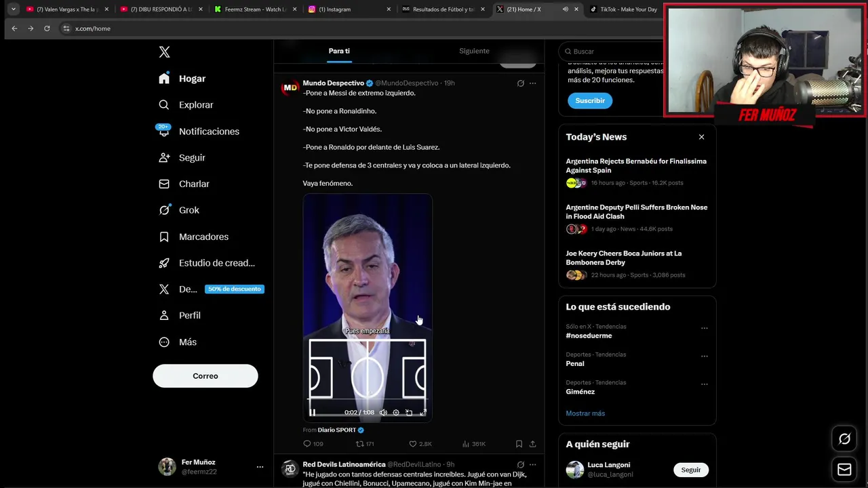Open Grok in the sidebar

pyautogui.click(x=179, y=210)
